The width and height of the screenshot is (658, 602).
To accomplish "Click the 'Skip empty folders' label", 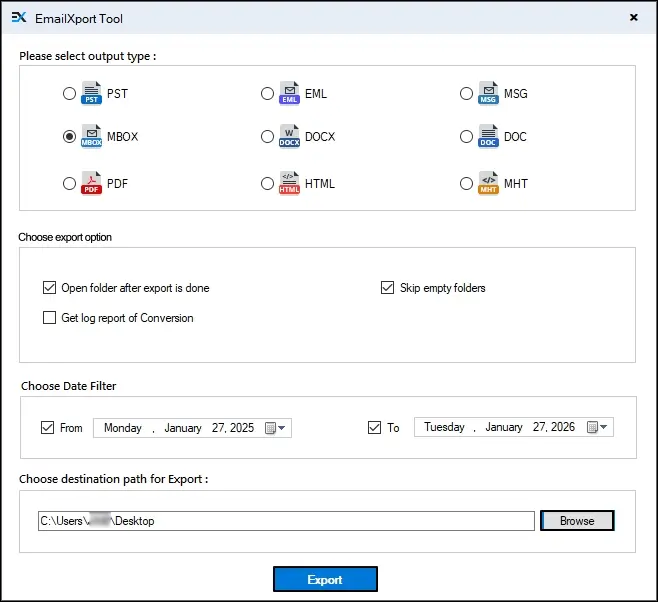I will click(443, 288).
